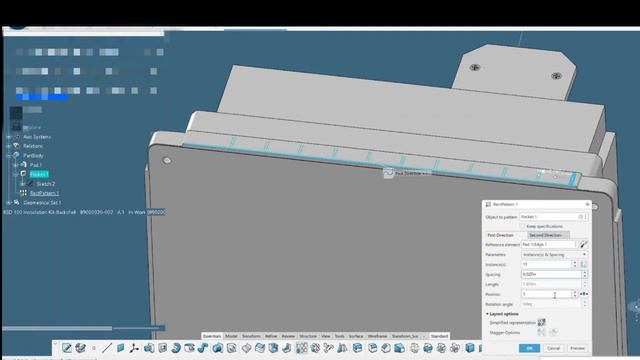The height and width of the screenshot is (360, 640).
Task: Click the Position value input field
Action: pos(546,294)
